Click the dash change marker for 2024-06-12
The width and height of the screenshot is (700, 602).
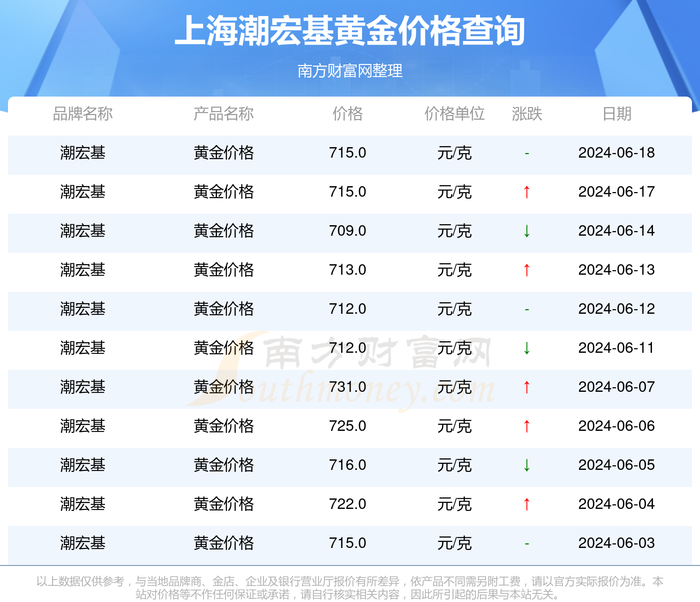526,309
